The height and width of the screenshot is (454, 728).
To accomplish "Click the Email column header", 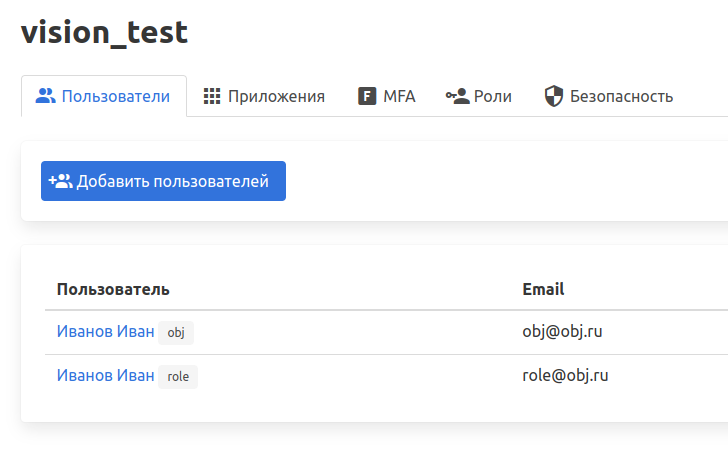I will (543, 289).
